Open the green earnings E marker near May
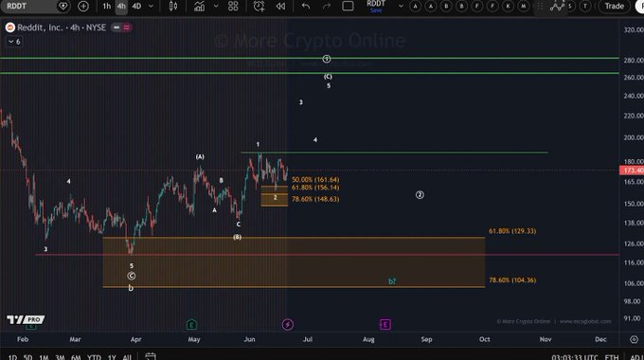Viewport: 644px width, 360px height. click(x=191, y=325)
